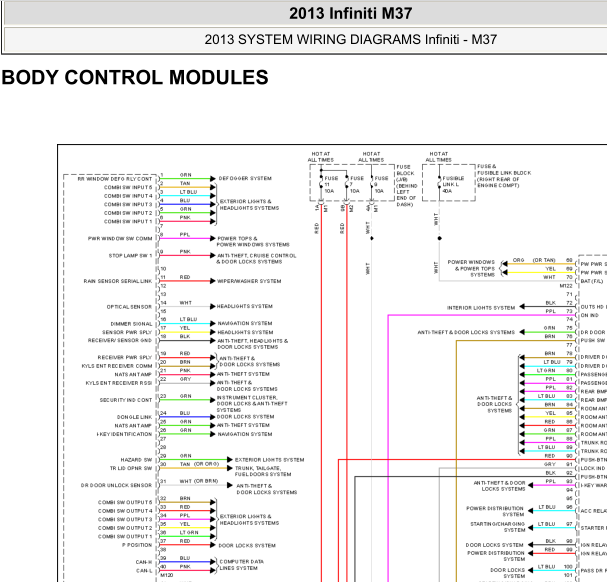This screenshot has height=582, width=607.
Task: Click "INSTRUMENT CLUSTER, DOOR LOCKS & ANTI-THEFT SYSTEMS" text
Action: click(252, 403)
